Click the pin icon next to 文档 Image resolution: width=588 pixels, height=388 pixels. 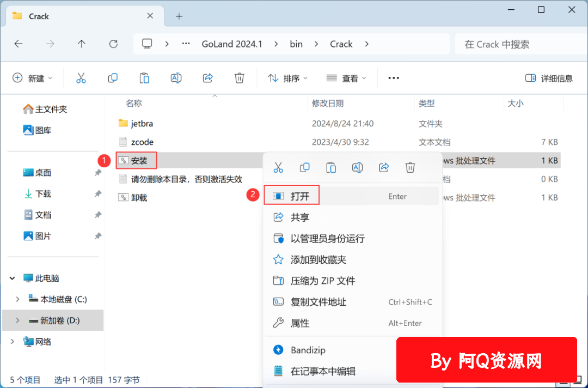98,215
